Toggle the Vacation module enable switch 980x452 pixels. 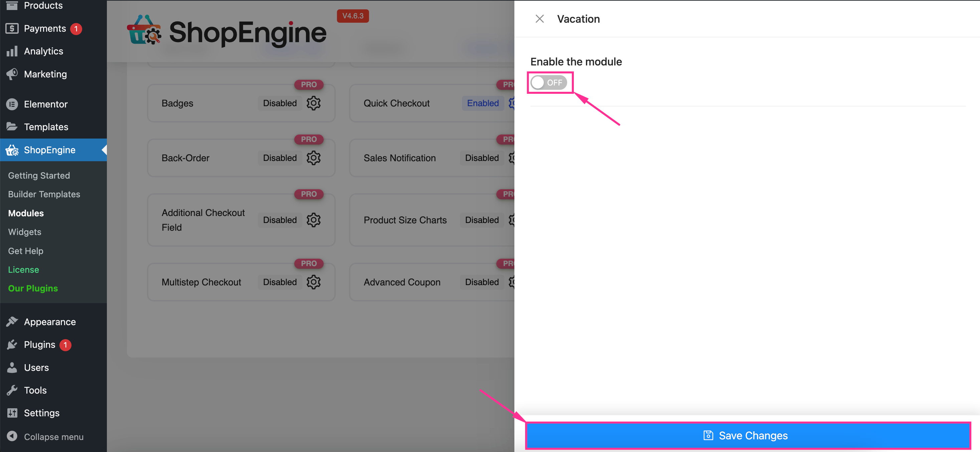(x=549, y=82)
